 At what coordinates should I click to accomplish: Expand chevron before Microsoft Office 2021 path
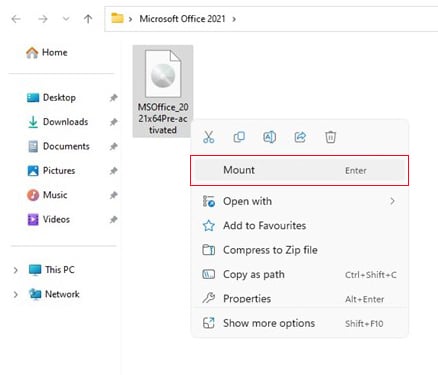(131, 19)
